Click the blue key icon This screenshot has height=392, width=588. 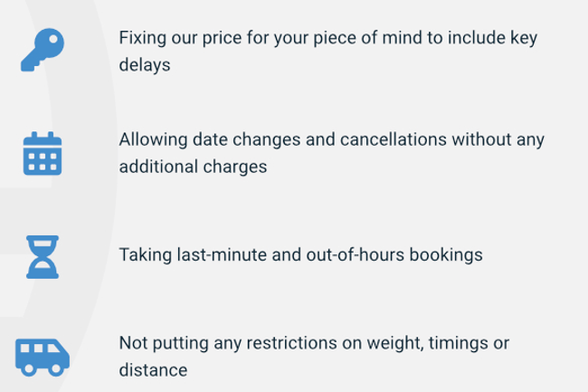tap(42, 51)
